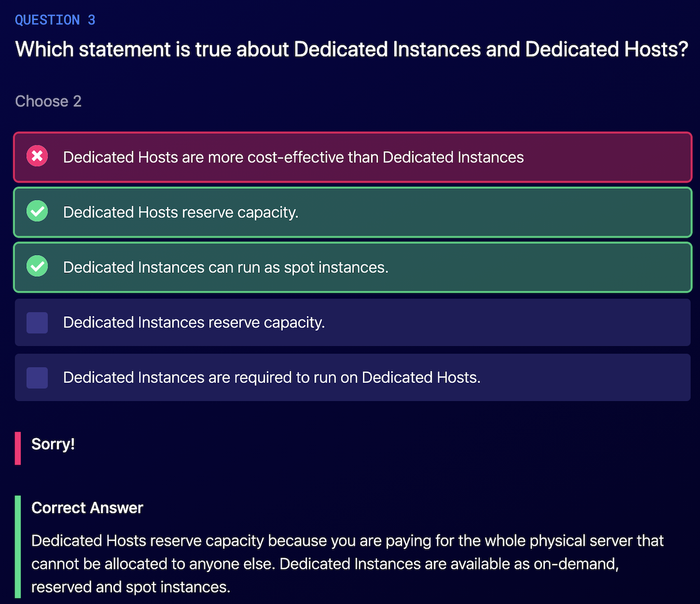Click green checkmark beside the spot instances option

[38, 266]
